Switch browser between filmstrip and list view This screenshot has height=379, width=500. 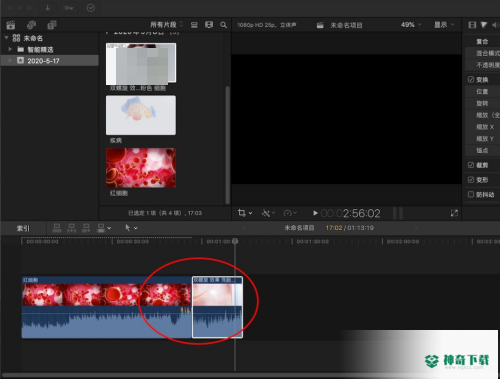pos(209,25)
